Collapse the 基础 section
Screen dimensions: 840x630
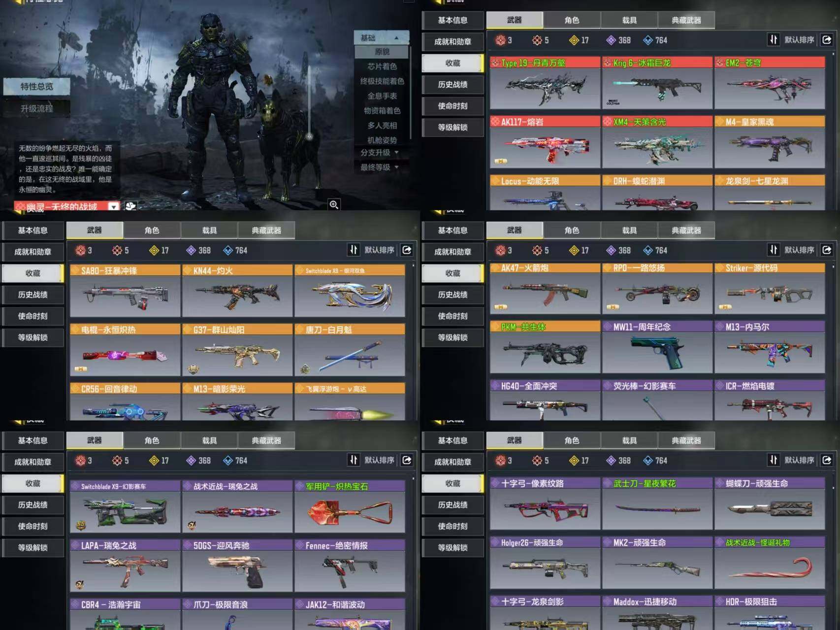point(382,38)
